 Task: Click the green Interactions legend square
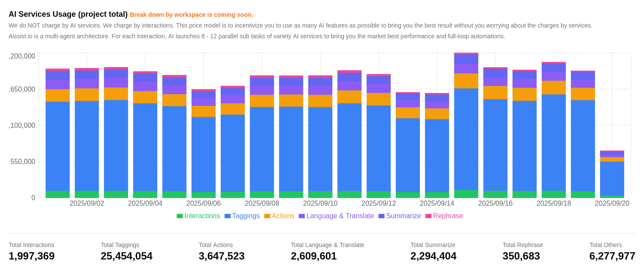coord(180,216)
